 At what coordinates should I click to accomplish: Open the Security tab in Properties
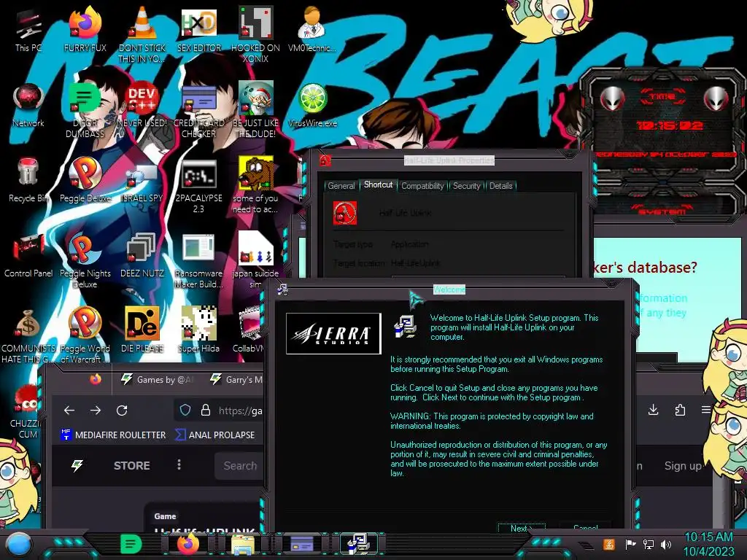466,186
